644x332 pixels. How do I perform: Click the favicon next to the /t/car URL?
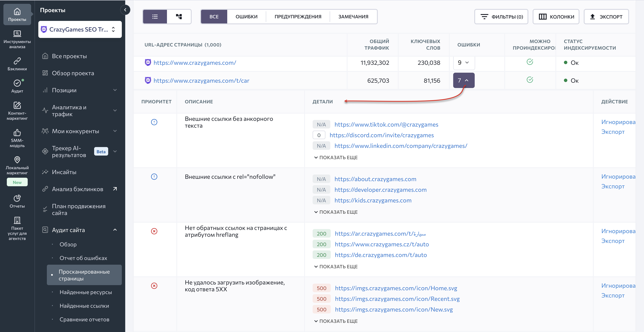tap(148, 80)
